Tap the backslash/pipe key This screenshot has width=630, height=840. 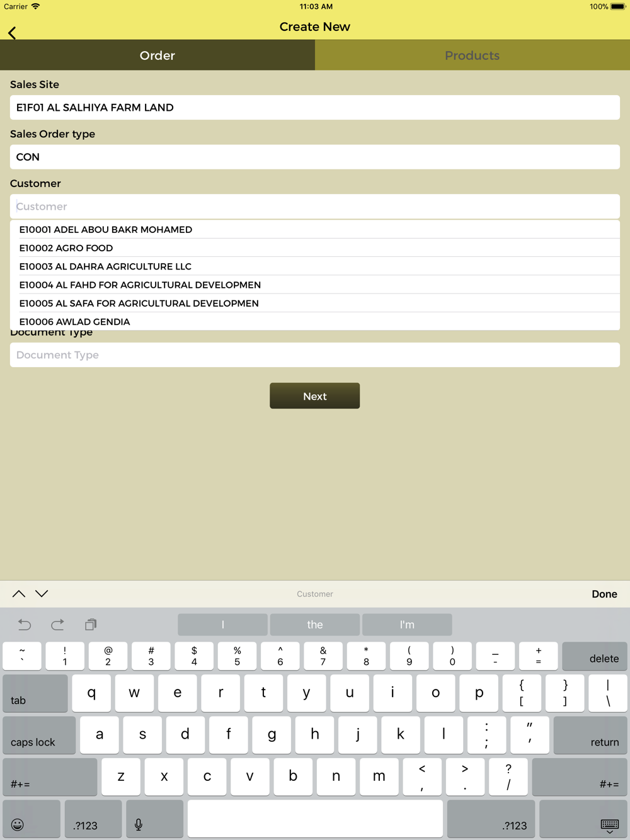point(608,693)
